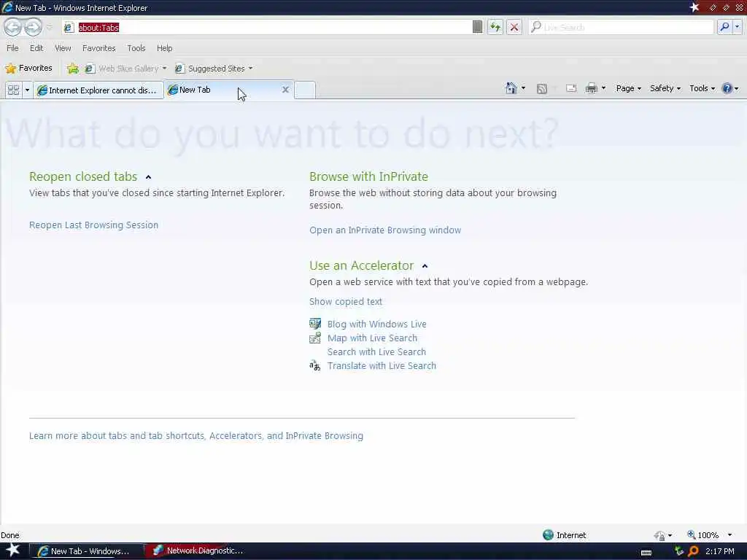This screenshot has width=747, height=560.
Task: Open the Page command menu
Action: coord(628,88)
